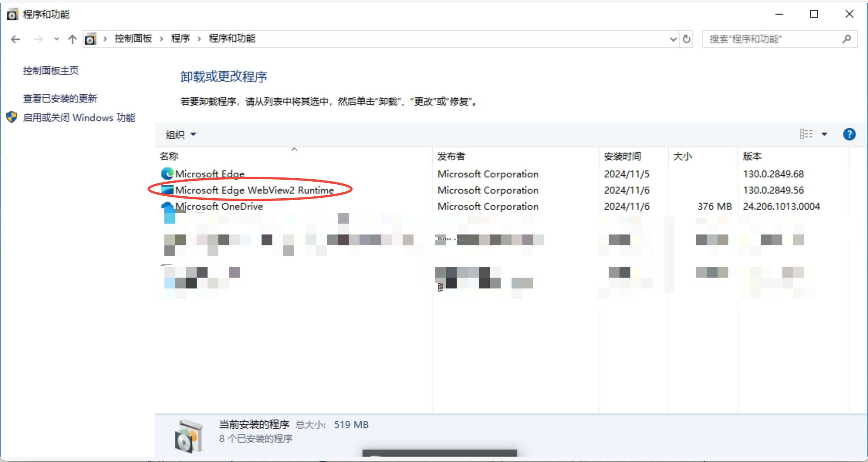Click OneDrive's Microsoft Corporation publisher cell

(488, 206)
